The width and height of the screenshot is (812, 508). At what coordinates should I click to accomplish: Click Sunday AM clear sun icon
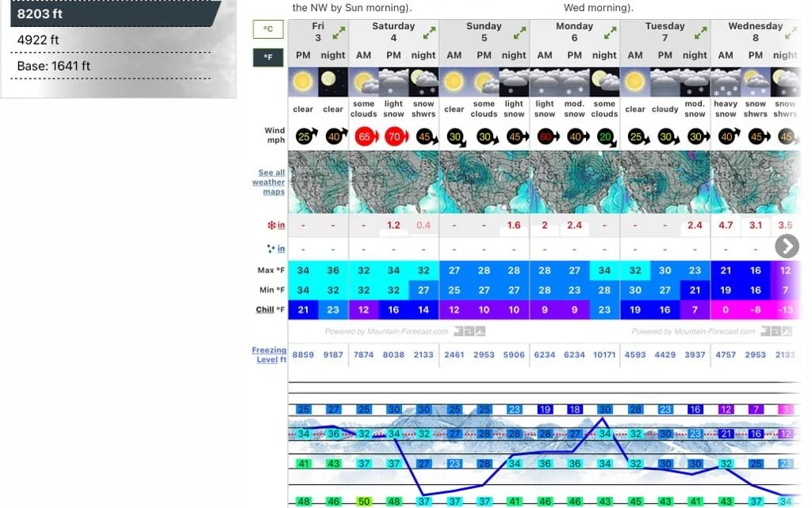tap(454, 82)
